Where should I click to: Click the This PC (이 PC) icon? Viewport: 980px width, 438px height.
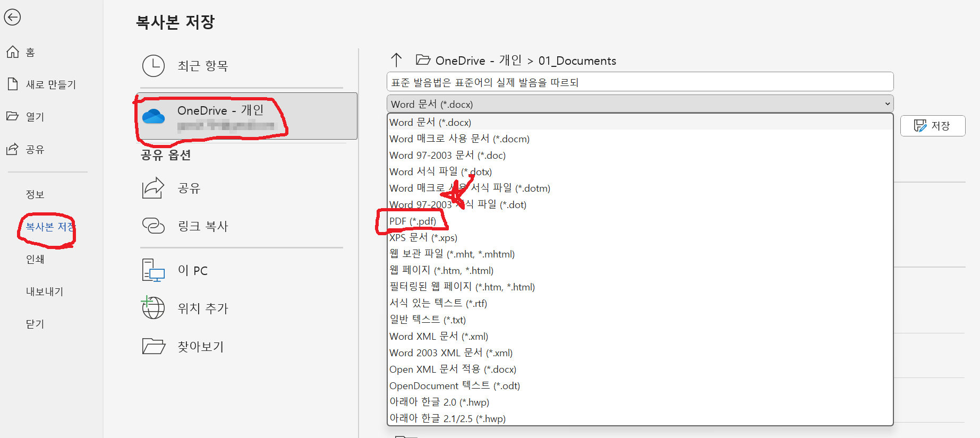[154, 270]
